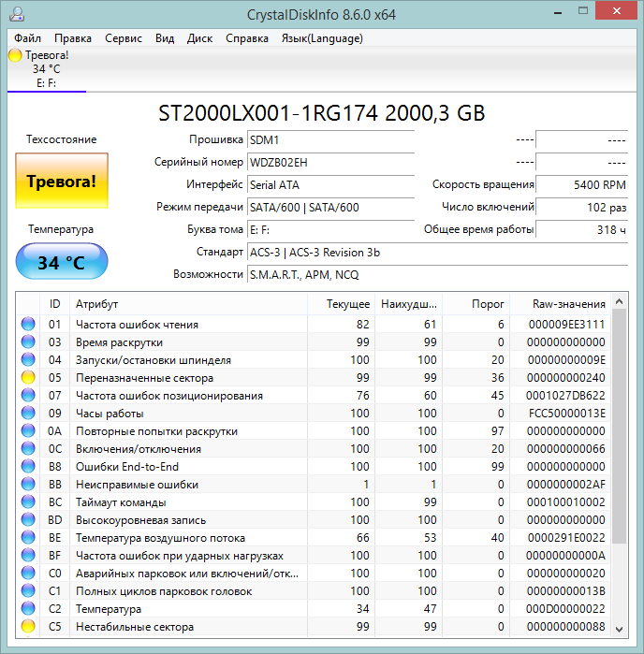Minimize the CrystalDiskInfo window

(558, 11)
